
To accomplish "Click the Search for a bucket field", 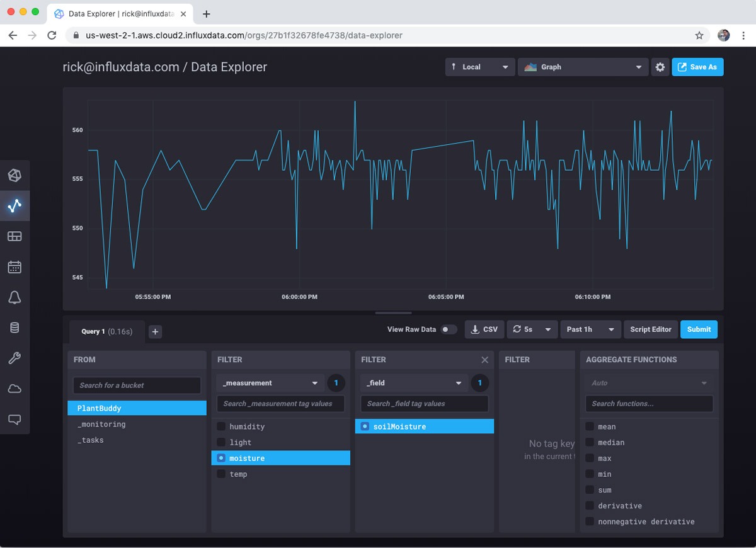I will click(x=137, y=385).
